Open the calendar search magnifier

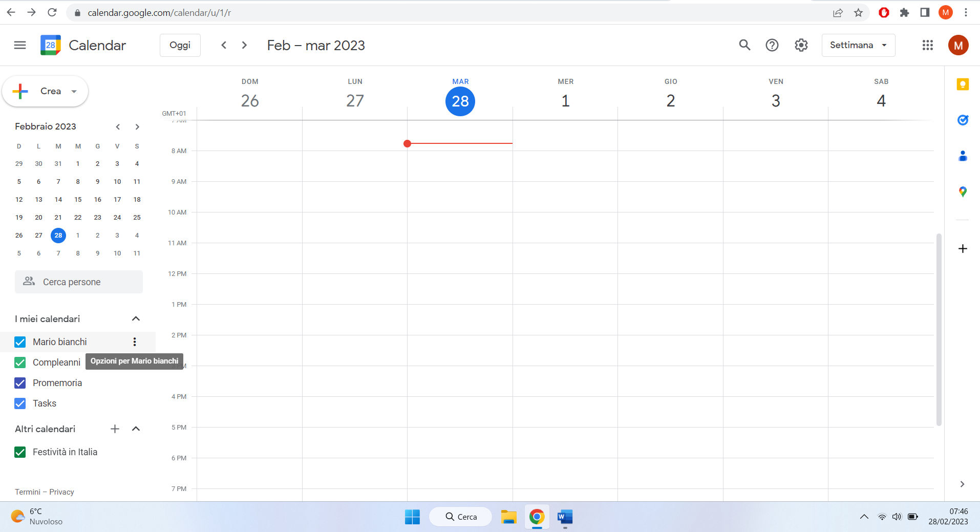(x=745, y=45)
